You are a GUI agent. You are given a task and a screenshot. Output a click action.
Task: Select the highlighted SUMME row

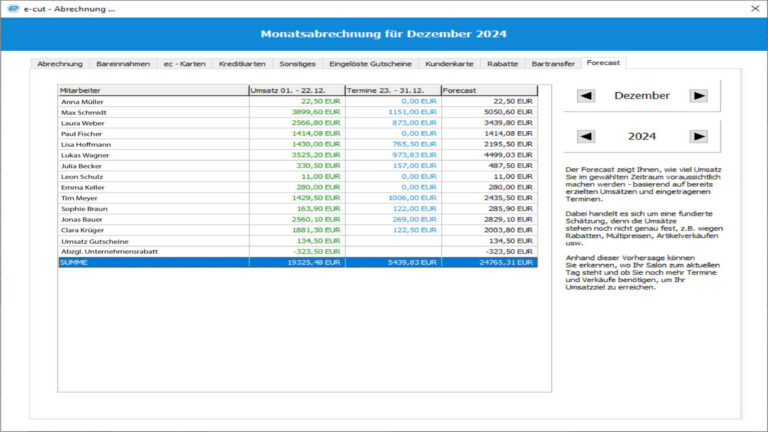(x=298, y=263)
